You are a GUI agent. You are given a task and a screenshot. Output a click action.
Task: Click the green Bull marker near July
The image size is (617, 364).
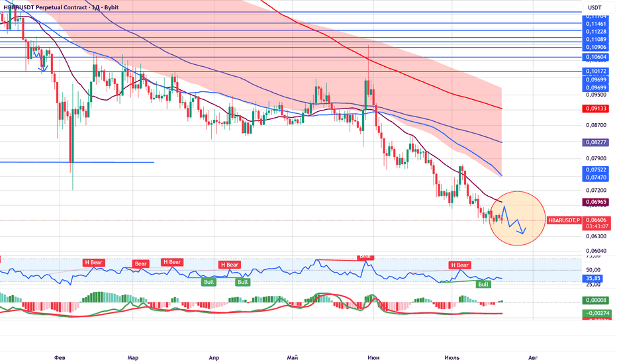[x=483, y=284]
